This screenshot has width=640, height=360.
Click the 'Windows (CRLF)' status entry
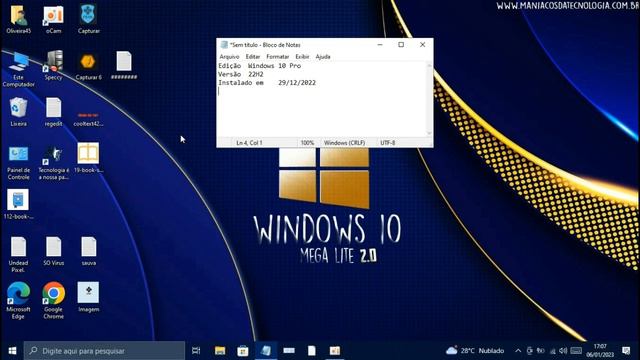coord(344,143)
